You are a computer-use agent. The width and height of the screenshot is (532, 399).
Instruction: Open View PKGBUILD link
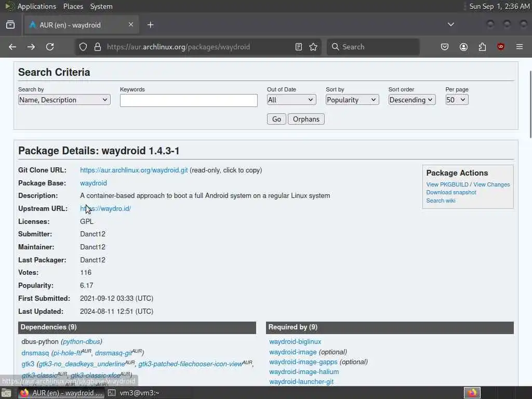click(447, 184)
